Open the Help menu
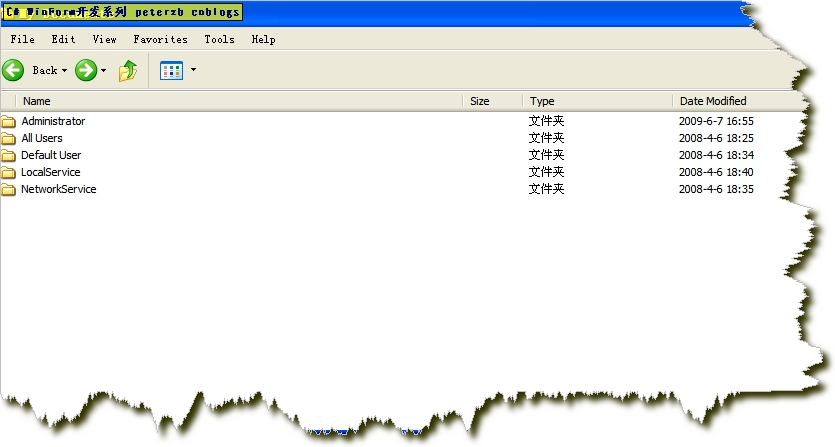The image size is (835, 447). (x=264, y=39)
